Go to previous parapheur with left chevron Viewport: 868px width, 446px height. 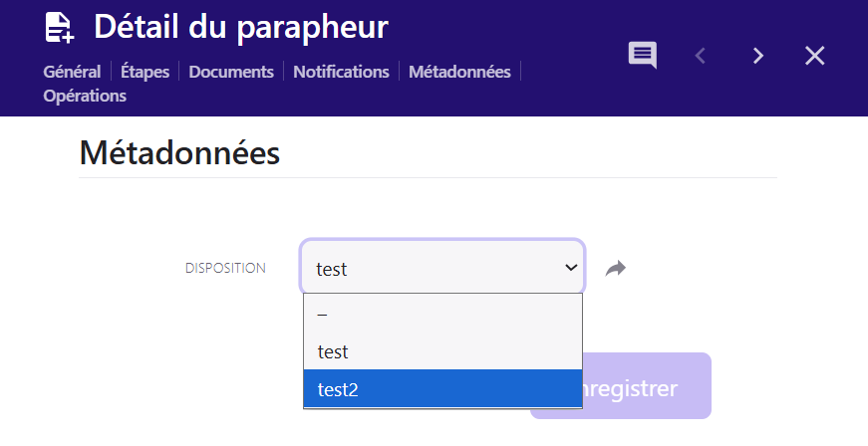pyautogui.click(x=700, y=56)
